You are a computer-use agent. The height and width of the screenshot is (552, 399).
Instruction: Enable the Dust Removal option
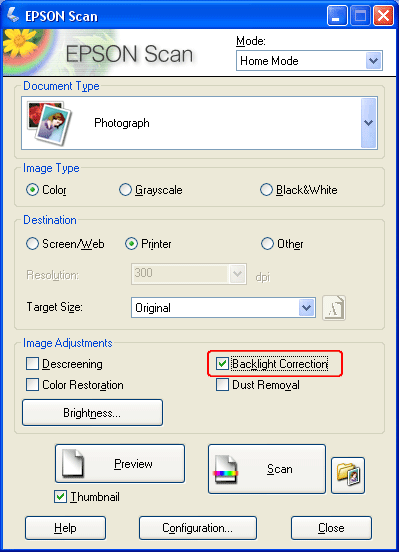[x=223, y=384]
